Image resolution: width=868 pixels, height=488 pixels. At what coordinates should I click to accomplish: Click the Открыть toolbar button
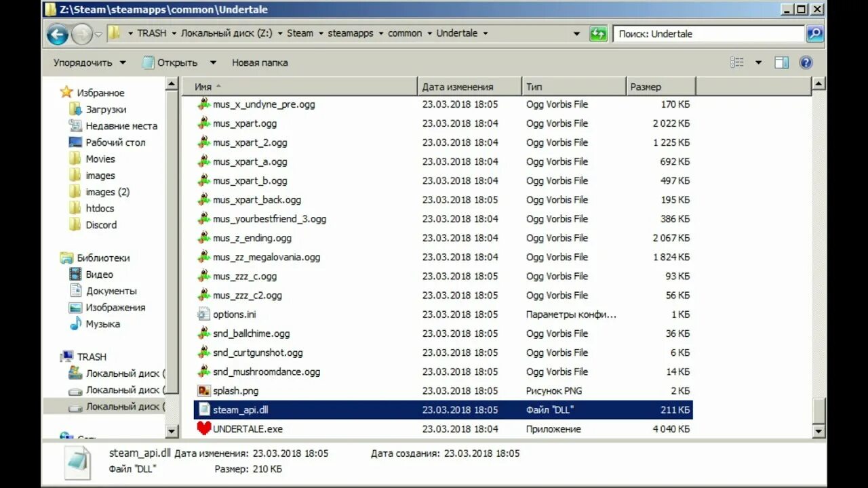pyautogui.click(x=170, y=62)
